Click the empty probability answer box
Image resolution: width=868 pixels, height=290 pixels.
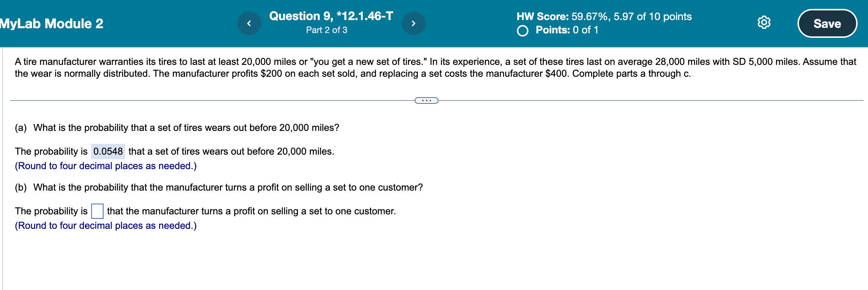[x=97, y=211]
